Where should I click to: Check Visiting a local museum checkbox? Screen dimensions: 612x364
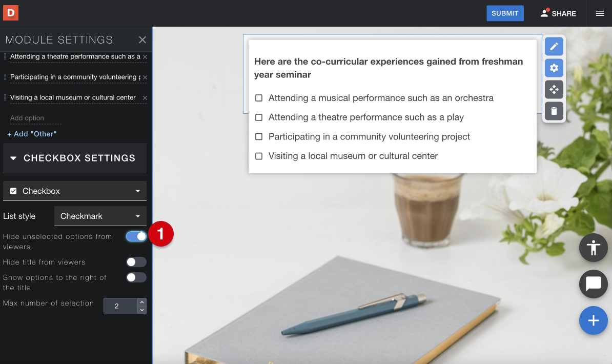259,156
